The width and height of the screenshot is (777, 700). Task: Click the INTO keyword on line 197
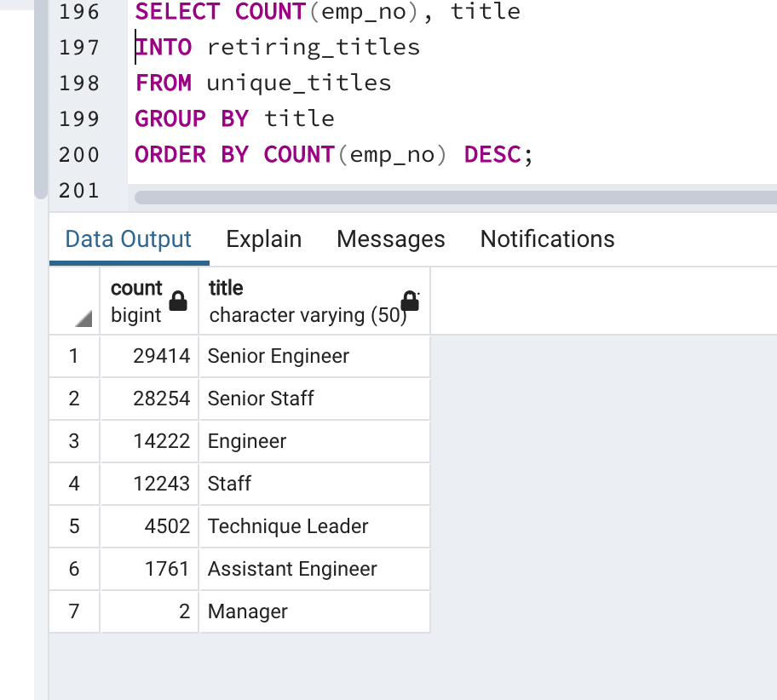pos(164,48)
